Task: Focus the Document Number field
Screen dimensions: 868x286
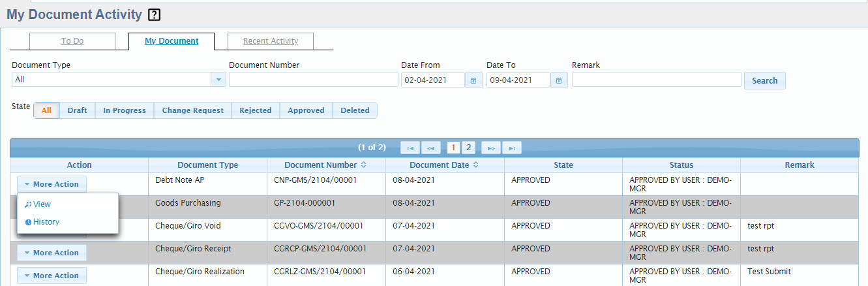Action: click(314, 80)
